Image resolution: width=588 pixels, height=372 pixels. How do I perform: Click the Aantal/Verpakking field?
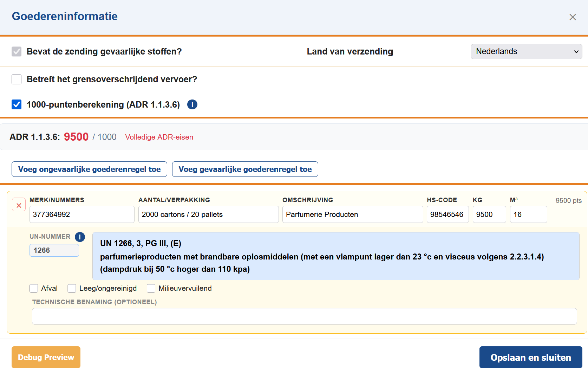click(x=208, y=214)
